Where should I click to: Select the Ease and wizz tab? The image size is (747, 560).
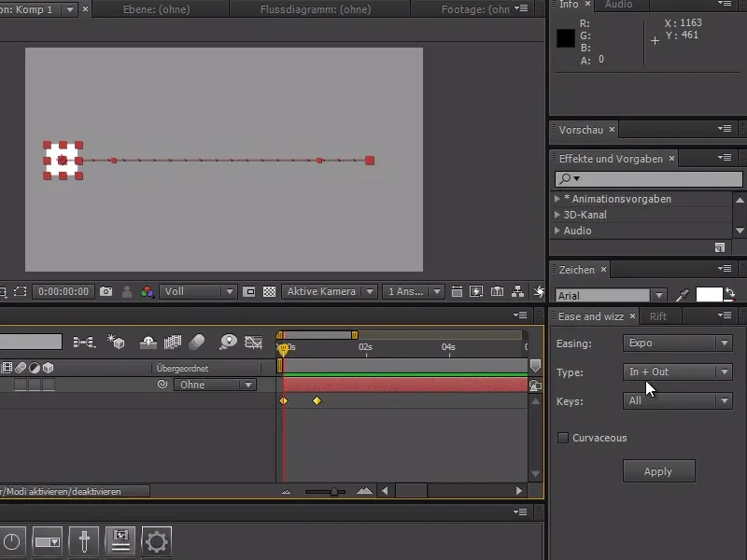click(x=591, y=316)
